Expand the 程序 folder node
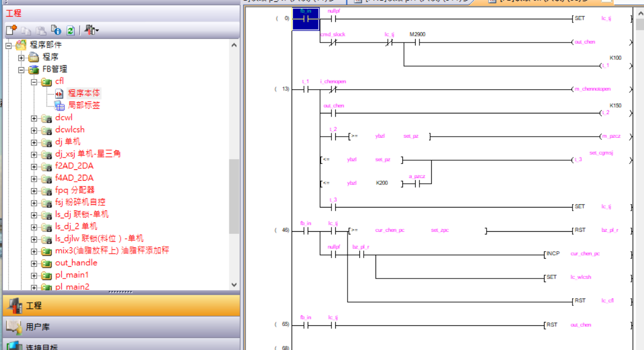Screen dimensions: 644x350 [21, 57]
